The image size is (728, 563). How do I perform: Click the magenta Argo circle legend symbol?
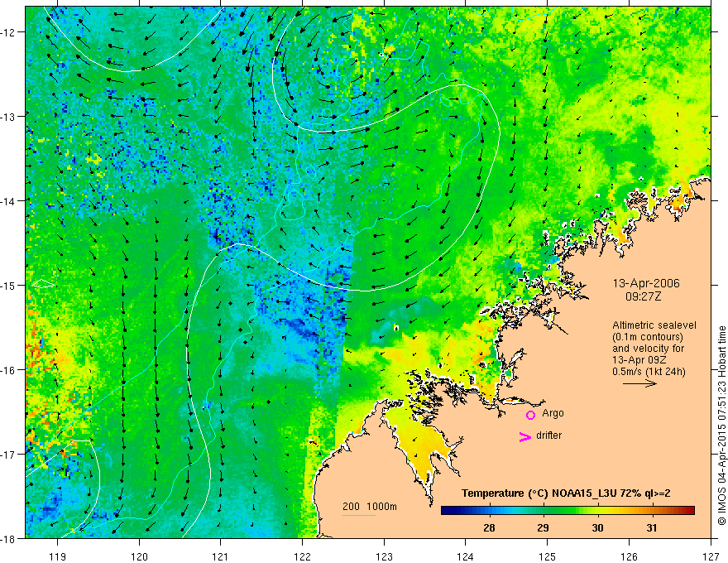click(x=530, y=415)
